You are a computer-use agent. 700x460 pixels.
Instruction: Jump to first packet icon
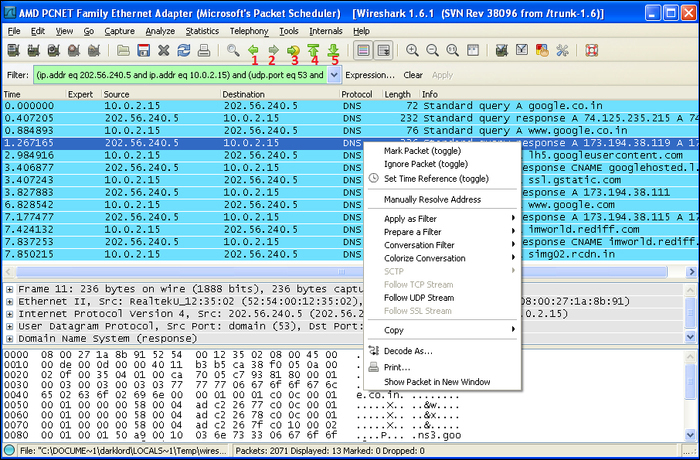point(313,50)
